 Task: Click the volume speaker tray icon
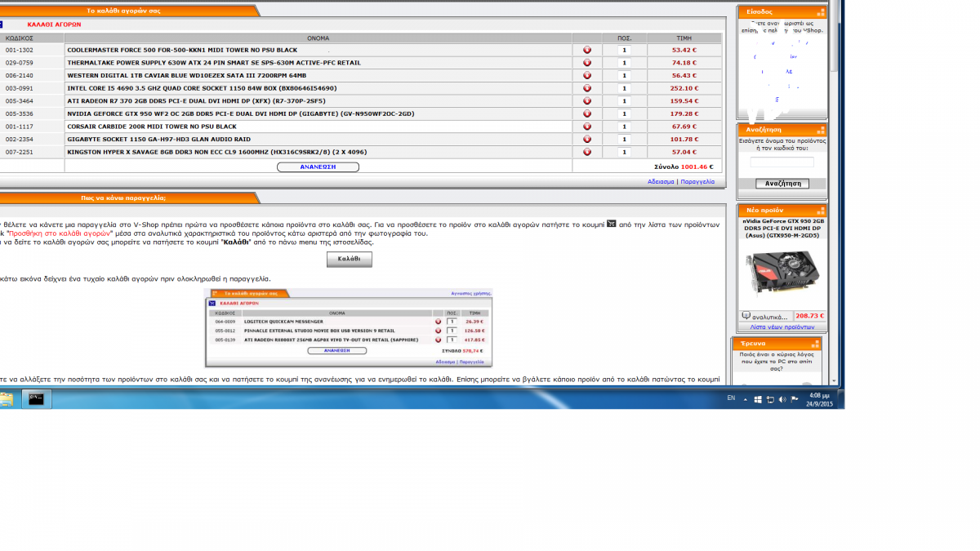(x=782, y=399)
